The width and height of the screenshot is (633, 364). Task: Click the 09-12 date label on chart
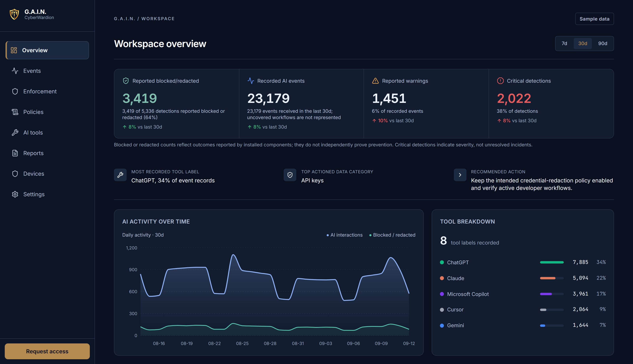[409, 343]
